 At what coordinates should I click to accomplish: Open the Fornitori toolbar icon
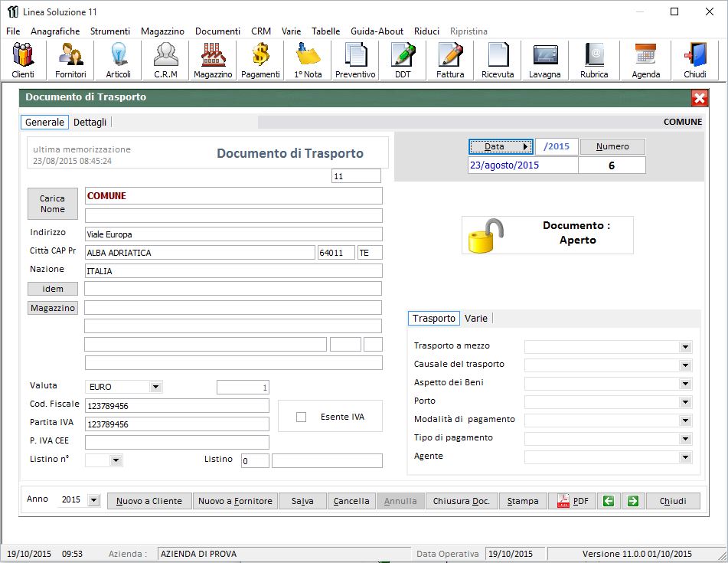click(70, 60)
